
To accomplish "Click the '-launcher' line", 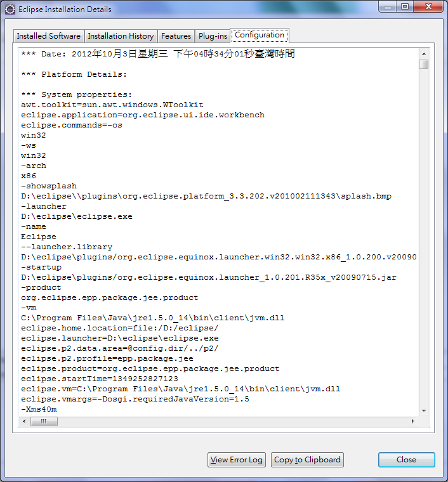I will click(44, 206).
